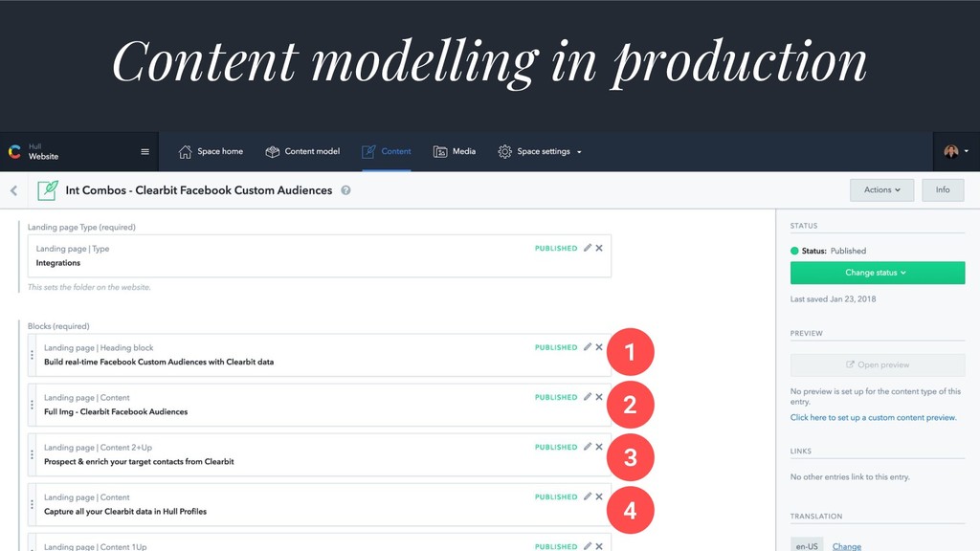Click the Media image icon

(440, 152)
